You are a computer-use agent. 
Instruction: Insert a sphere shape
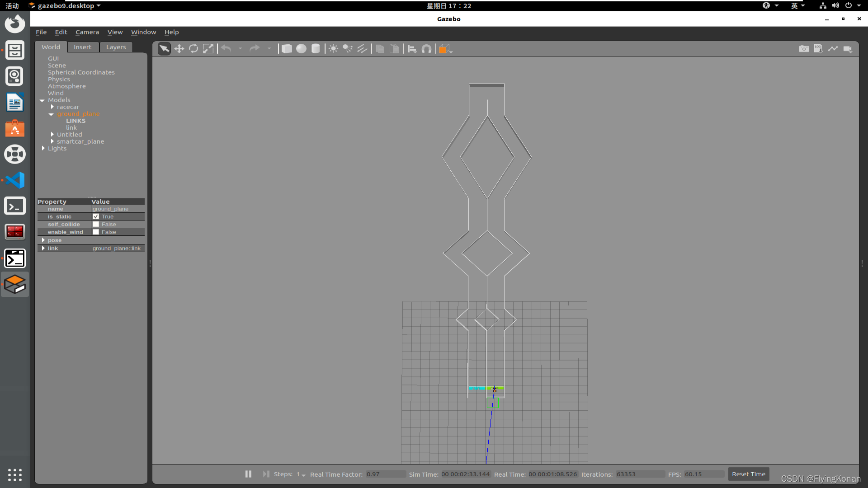(301, 49)
